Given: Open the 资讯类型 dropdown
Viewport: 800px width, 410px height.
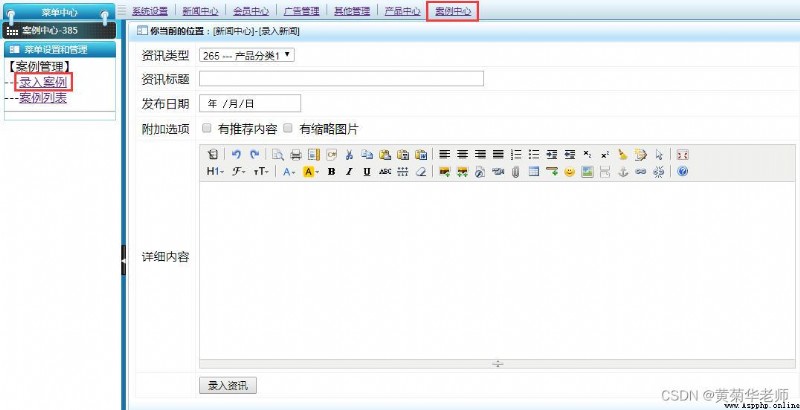Looking at the screenshot, I should tap(247, 55).
